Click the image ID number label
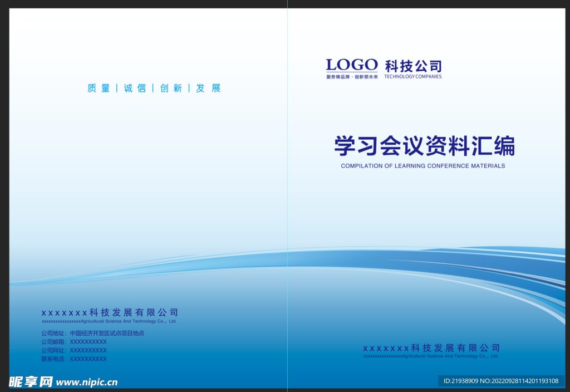Screen dimensions: 570x392 click(x=502, y=381)
